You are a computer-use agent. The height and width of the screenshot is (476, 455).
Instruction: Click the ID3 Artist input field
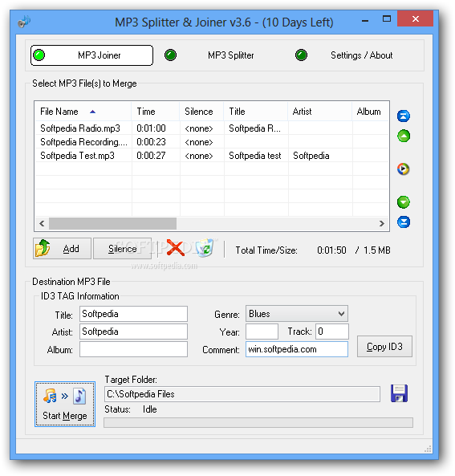[x=133, y=332]
